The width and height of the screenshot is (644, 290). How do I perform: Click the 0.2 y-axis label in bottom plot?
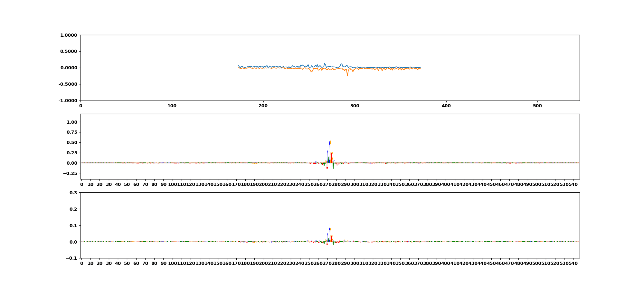coord(73,209)
